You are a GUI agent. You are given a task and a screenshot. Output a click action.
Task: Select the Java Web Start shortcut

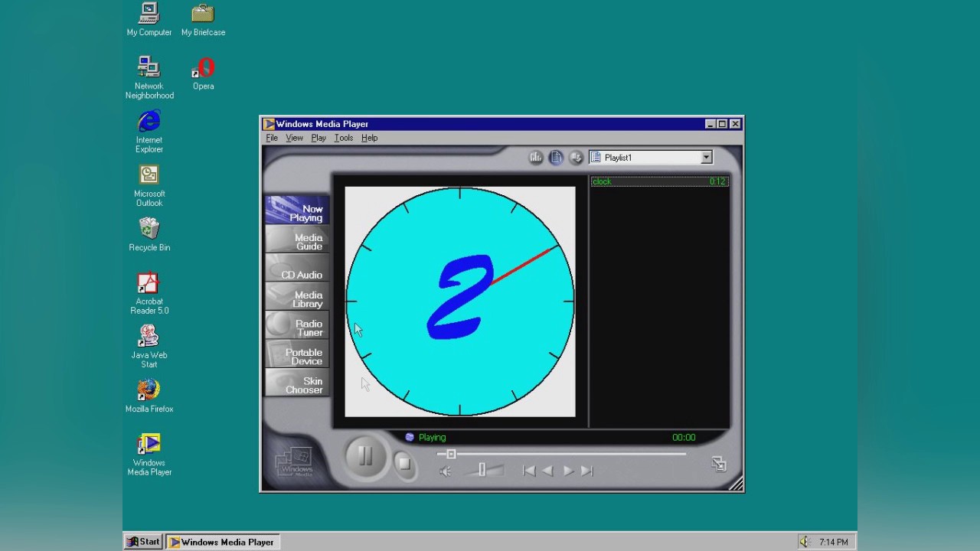point(149,346)
